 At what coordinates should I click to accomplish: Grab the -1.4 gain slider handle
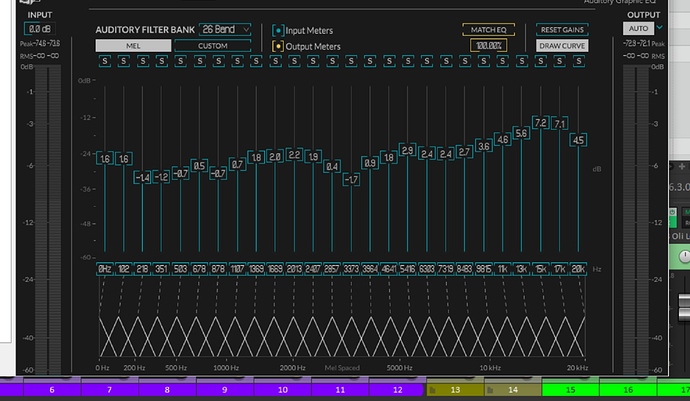coord(143,177)
